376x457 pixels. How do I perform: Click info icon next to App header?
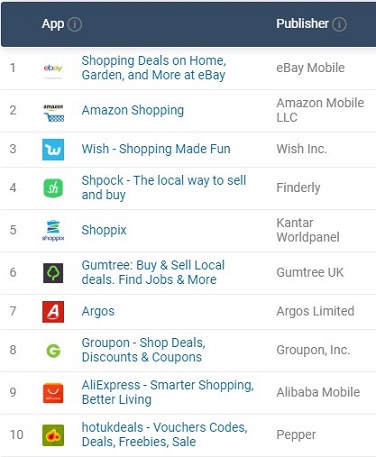coord(75,24)
